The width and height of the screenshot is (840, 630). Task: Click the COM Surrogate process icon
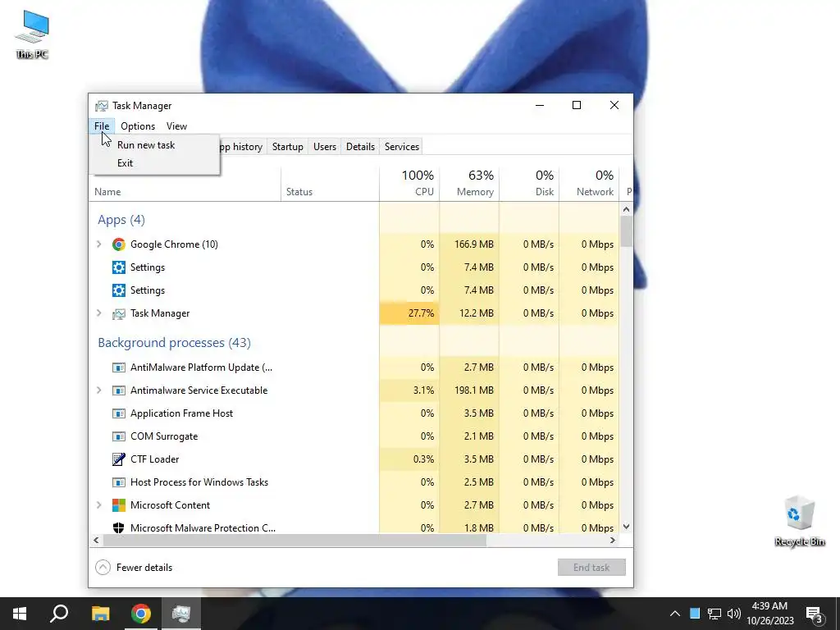tap(118, 436)
